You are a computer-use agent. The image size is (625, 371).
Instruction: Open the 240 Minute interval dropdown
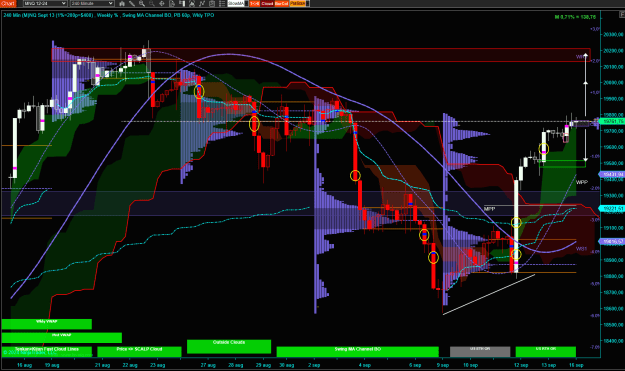pos(92,4)
